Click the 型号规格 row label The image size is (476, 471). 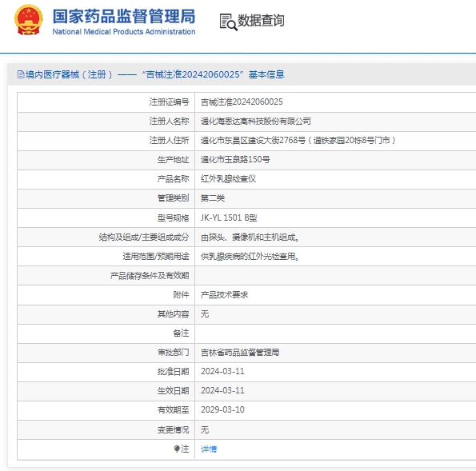click(173, 218)
